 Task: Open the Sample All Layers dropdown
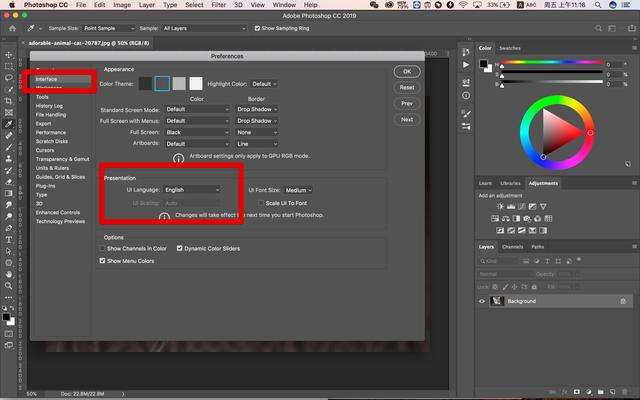204,29
